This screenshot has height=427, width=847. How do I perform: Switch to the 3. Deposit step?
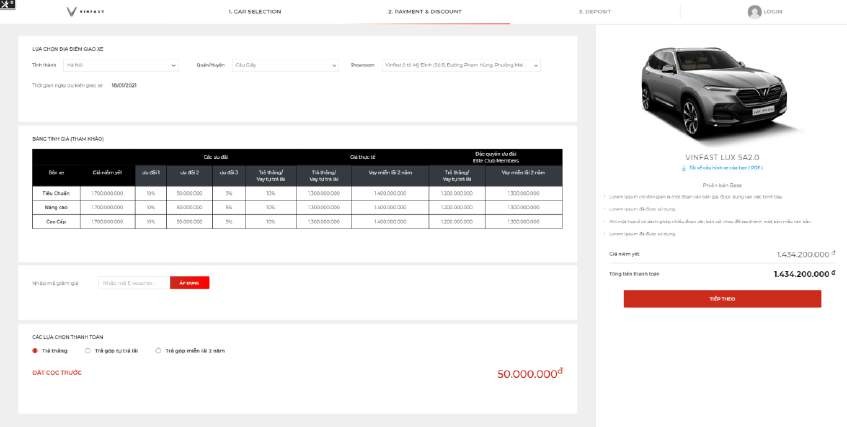(594, 12)
